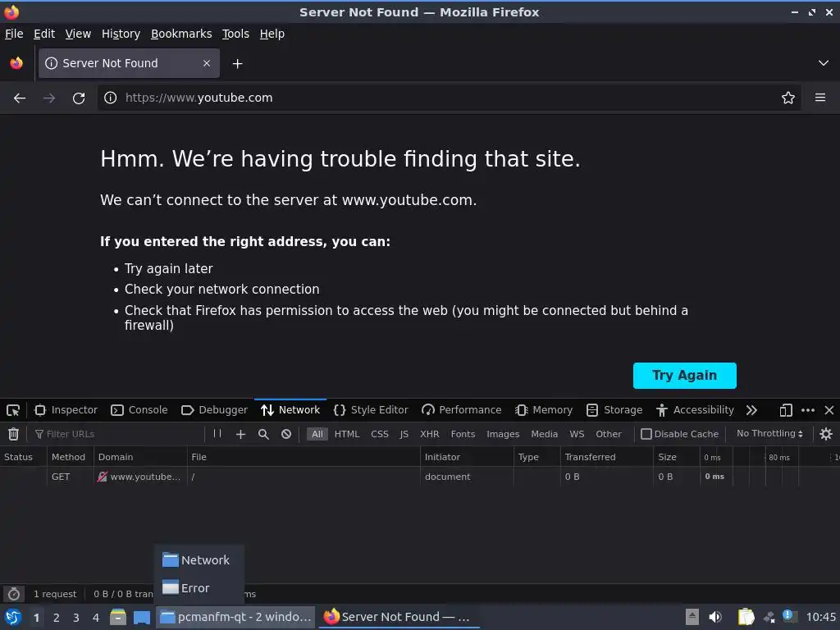Screen dimensions: 840x630
Task: Open the Style Editor panel
Action: tap(371, 410)
